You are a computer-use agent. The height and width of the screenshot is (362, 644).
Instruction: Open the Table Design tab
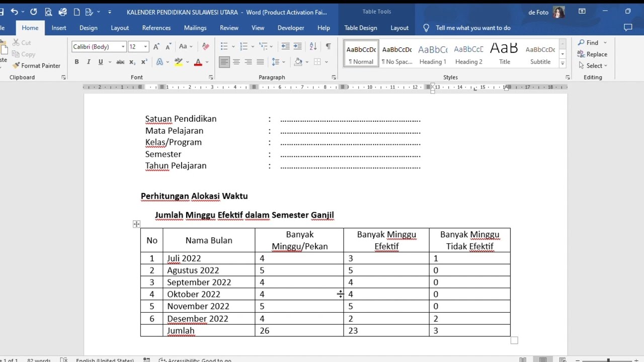pyautogui.click(x=361, y=28)
